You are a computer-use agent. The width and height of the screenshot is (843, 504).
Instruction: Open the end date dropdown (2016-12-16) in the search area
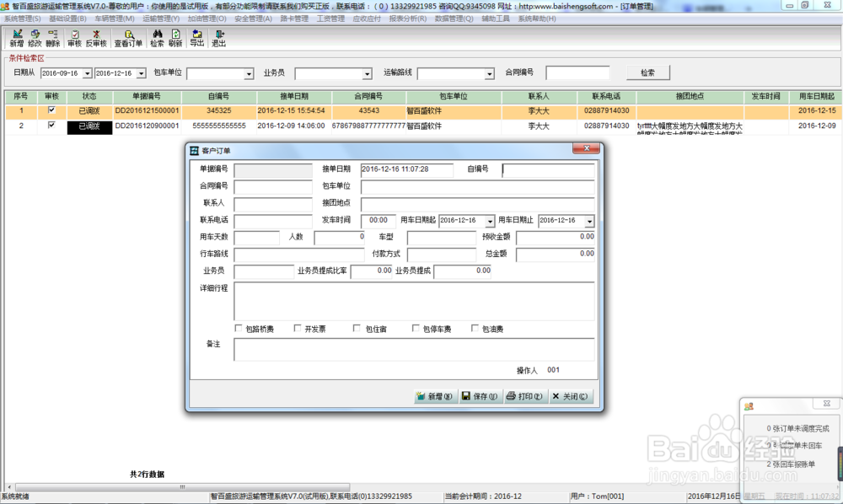click(142, 73)
